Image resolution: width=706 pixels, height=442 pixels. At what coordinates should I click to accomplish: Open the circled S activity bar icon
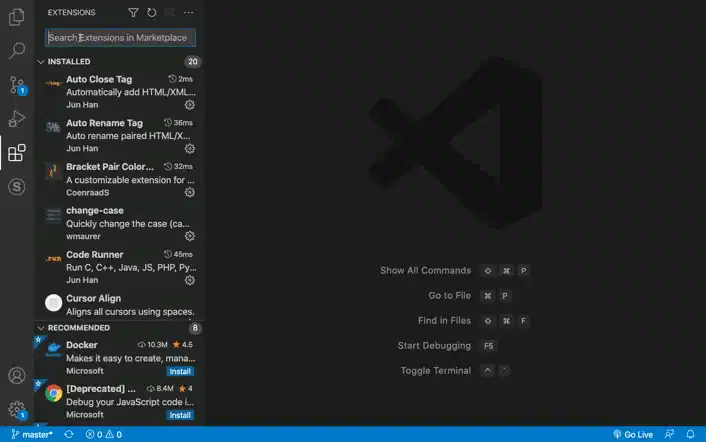point(17,187)
